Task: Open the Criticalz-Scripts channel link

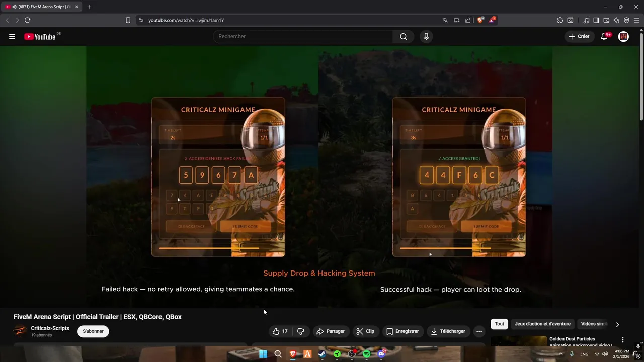Action: [x=50, y=328]
